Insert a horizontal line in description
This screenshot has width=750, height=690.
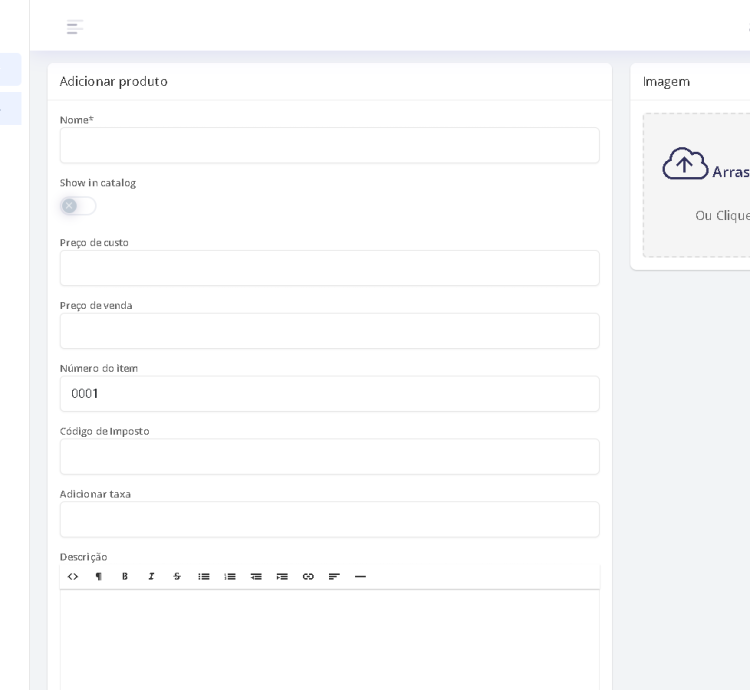[361, 577]
